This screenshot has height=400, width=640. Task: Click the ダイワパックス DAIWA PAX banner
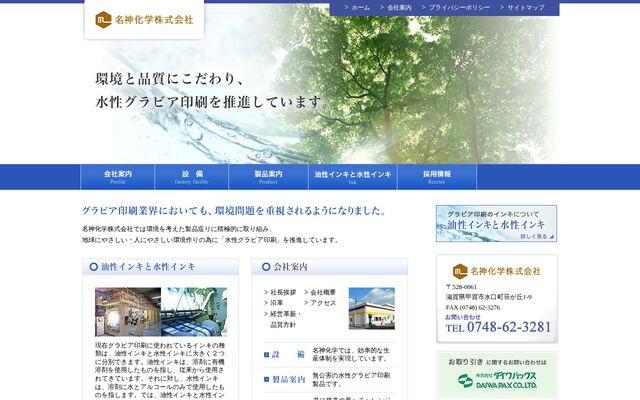(497, 375)
